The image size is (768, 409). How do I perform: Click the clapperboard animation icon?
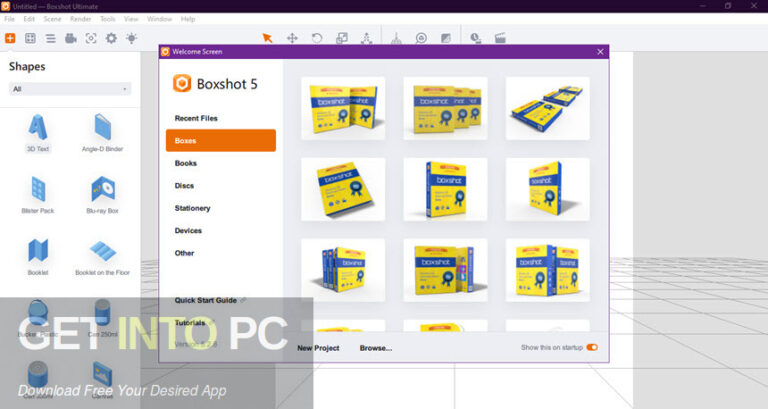pos(500,38)
